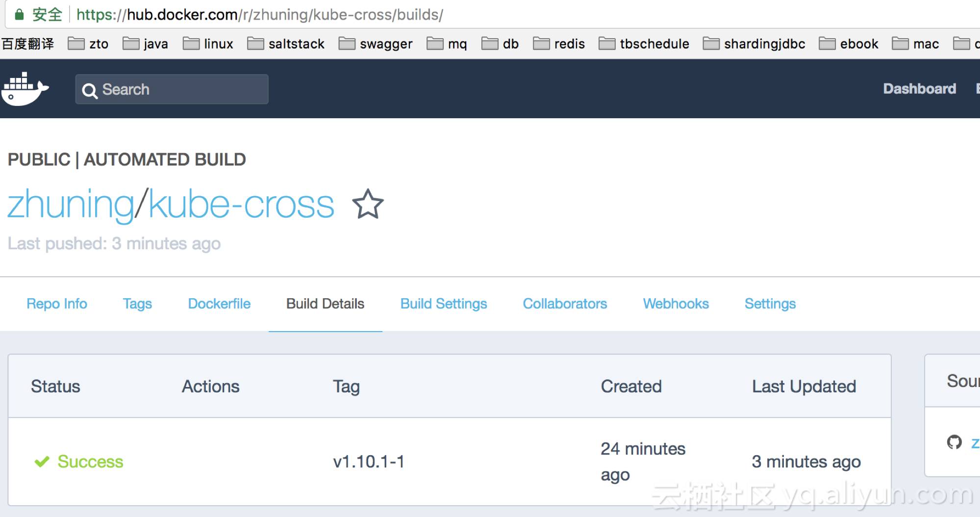Open the java bookmark folder
Image resolution: width=980 pixels, height=517 pixels.
[145, 44]
